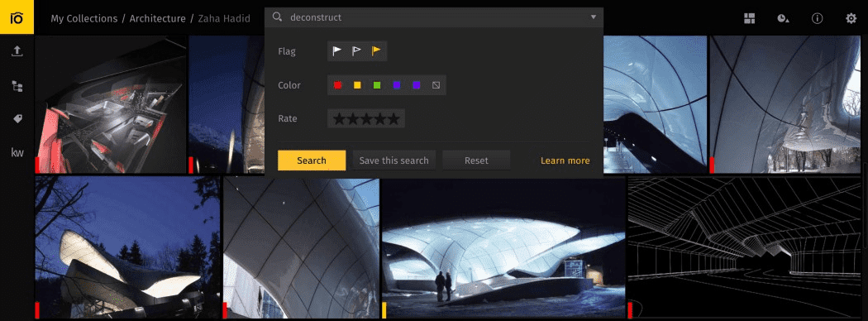
Task: Click the 'Save this search' button
Action: [394, 160]
